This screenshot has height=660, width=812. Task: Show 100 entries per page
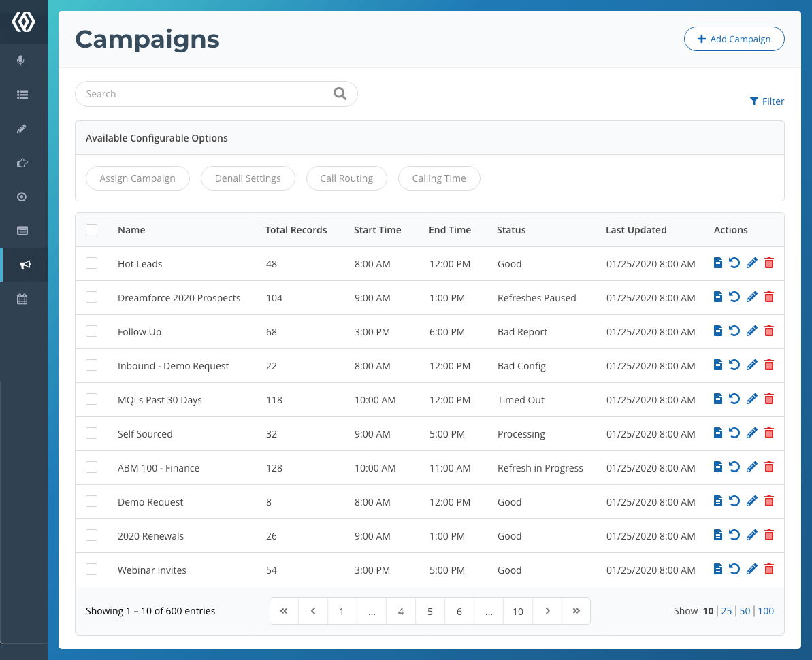(766, 611)
